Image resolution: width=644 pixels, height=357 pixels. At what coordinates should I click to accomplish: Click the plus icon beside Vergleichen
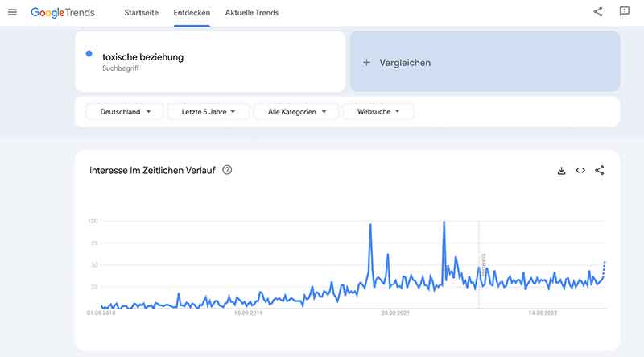point(367,63)
